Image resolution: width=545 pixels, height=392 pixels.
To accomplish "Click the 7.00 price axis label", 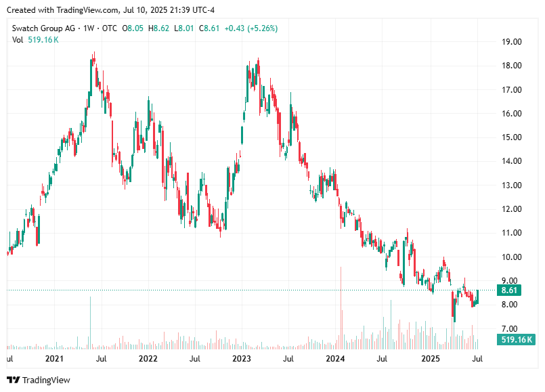I will [x=510, y=329].
